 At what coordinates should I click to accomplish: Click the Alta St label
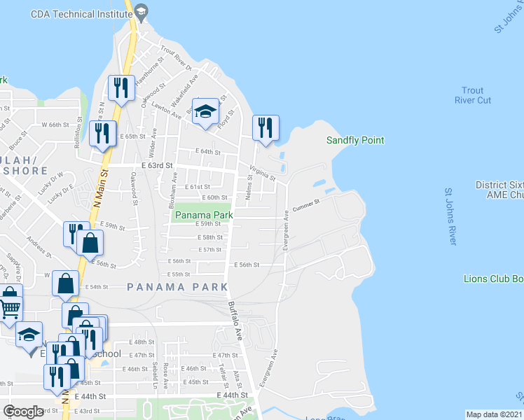coord(237,379)
